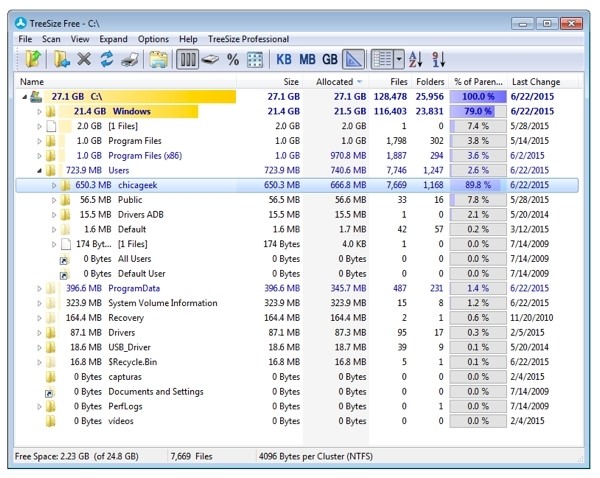Show sizes in MB
The height and width of the screenshot is (478, 600).
[307, 60]
